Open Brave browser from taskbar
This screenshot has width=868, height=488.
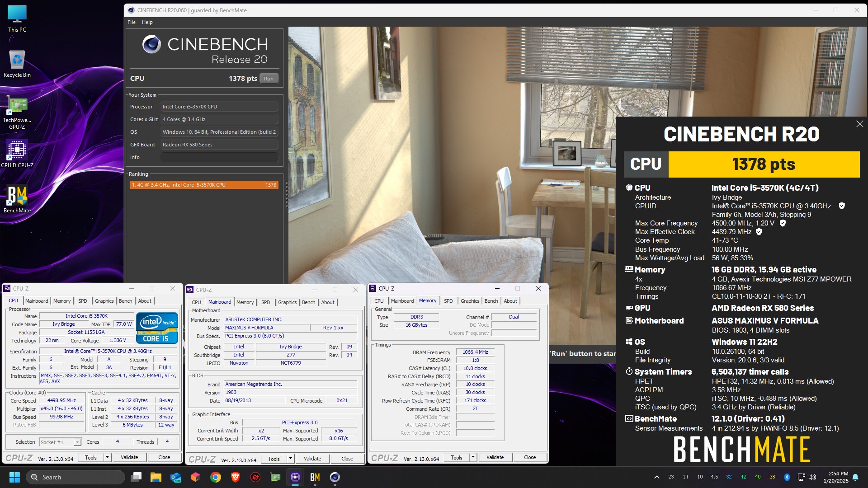click(236, 477)
